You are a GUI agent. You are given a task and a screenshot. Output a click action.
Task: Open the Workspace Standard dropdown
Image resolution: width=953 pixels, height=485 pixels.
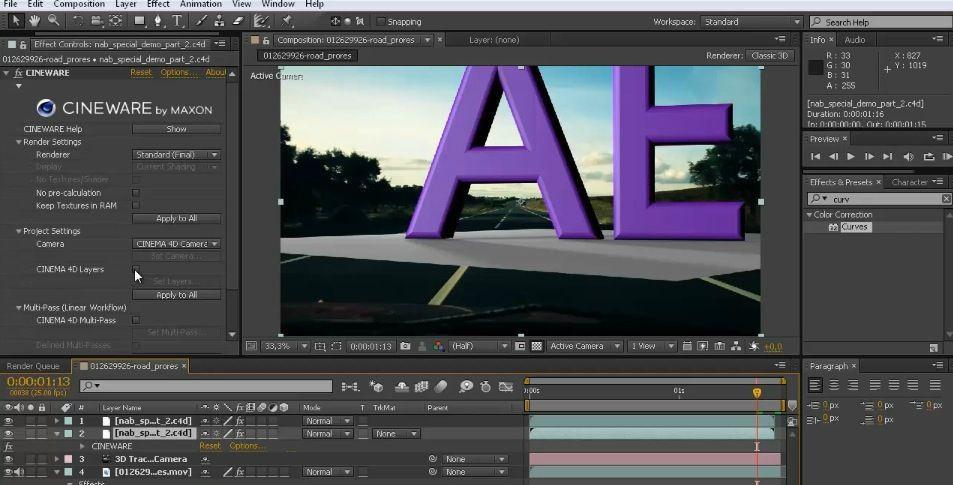[752, 22]
